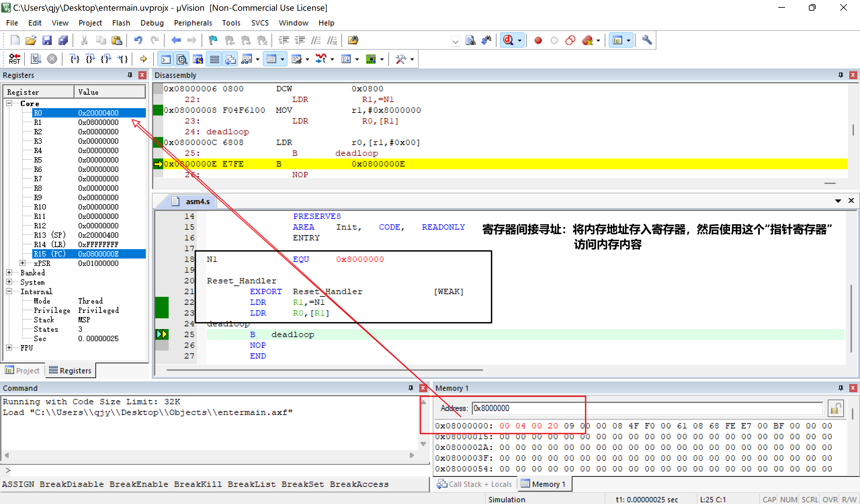
Task: Open a file with folder icon
Action: coord(31,40)
